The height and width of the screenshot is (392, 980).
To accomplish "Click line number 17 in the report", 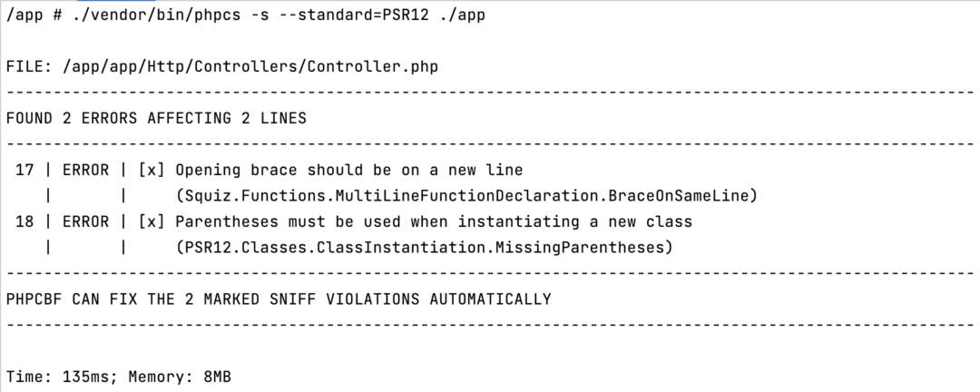I will (x=24, y=170).
